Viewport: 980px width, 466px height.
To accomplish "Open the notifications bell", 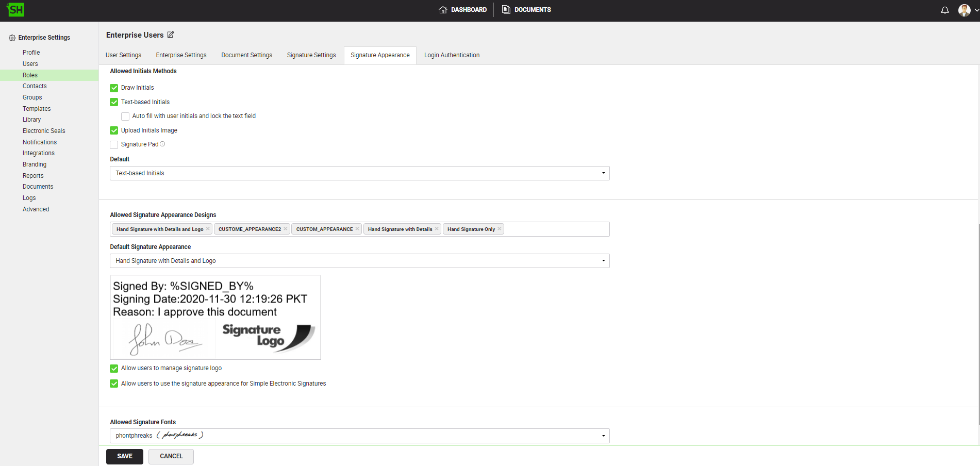I will point(944,10).
